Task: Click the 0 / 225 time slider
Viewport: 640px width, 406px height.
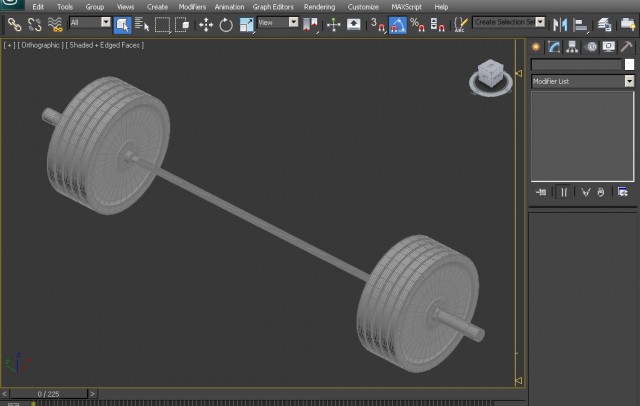Action: pyautogui.click(x=49, y=394)
